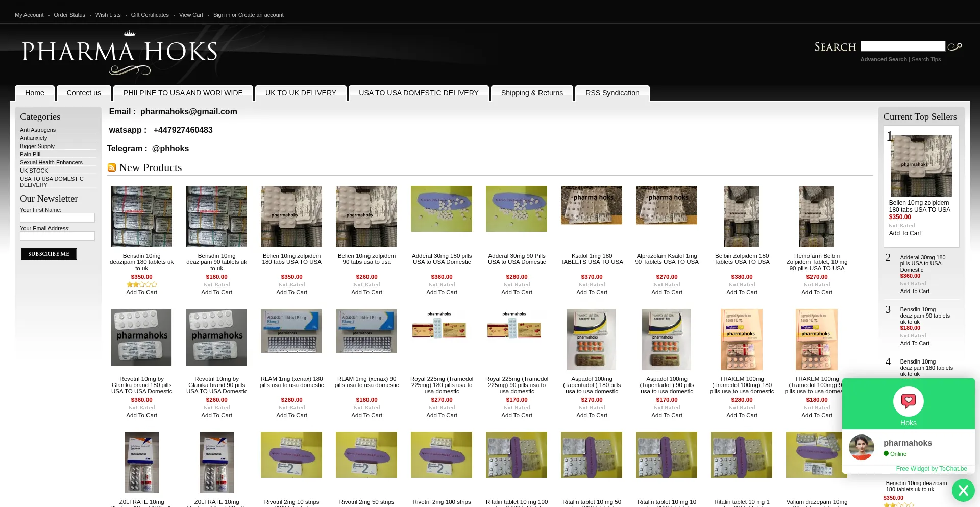980x507 pixels.
Task: Open Search Tips link
Action: [926, 59]
